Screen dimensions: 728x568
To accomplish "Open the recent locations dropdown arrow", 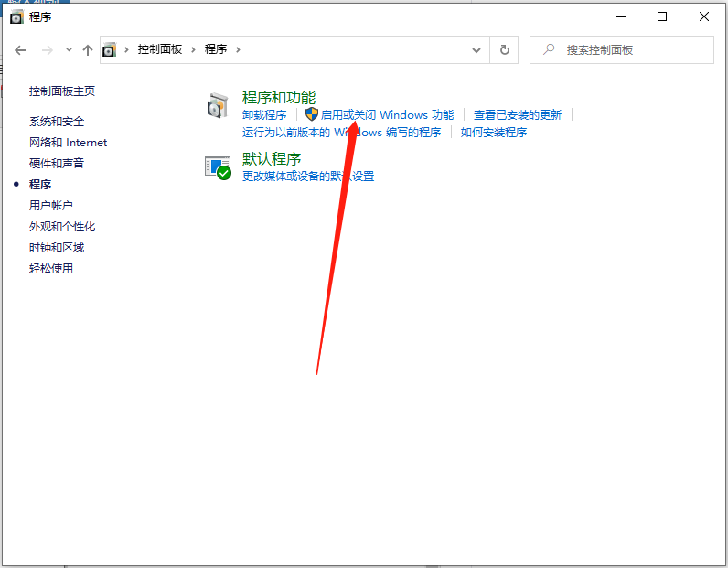I will [x=69, y=49].
